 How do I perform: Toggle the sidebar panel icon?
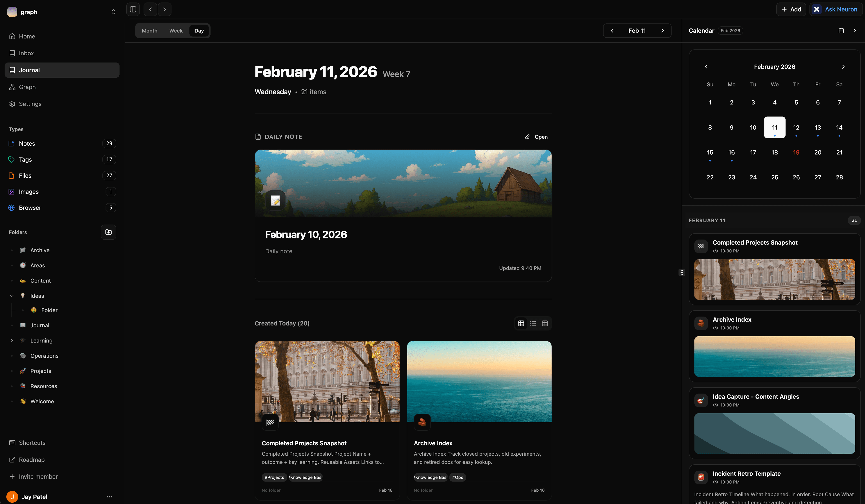[133, 9]
